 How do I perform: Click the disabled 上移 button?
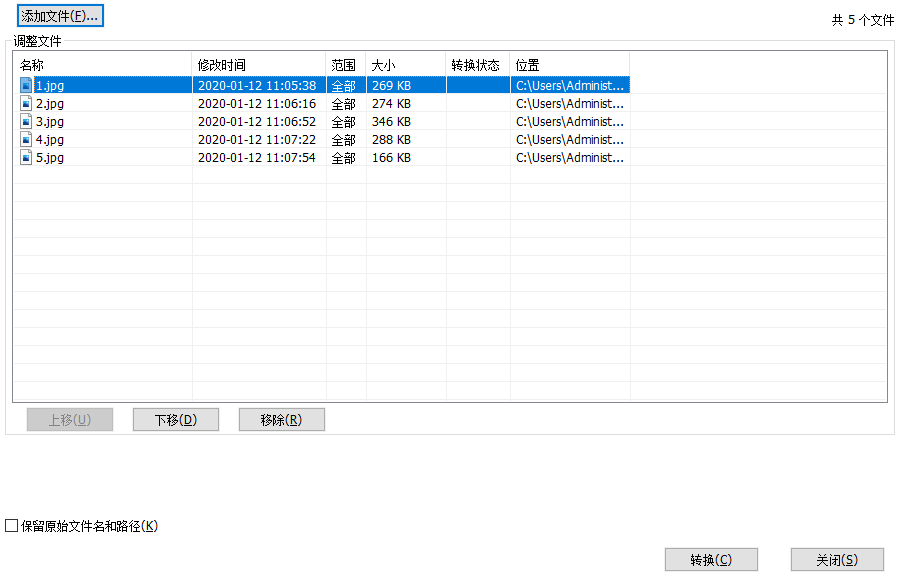tap(69, 419)
